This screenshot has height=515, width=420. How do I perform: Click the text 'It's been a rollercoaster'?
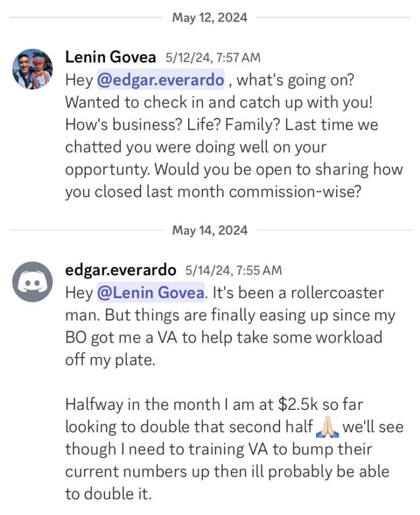pyautogui.click(x=298, y=292)
